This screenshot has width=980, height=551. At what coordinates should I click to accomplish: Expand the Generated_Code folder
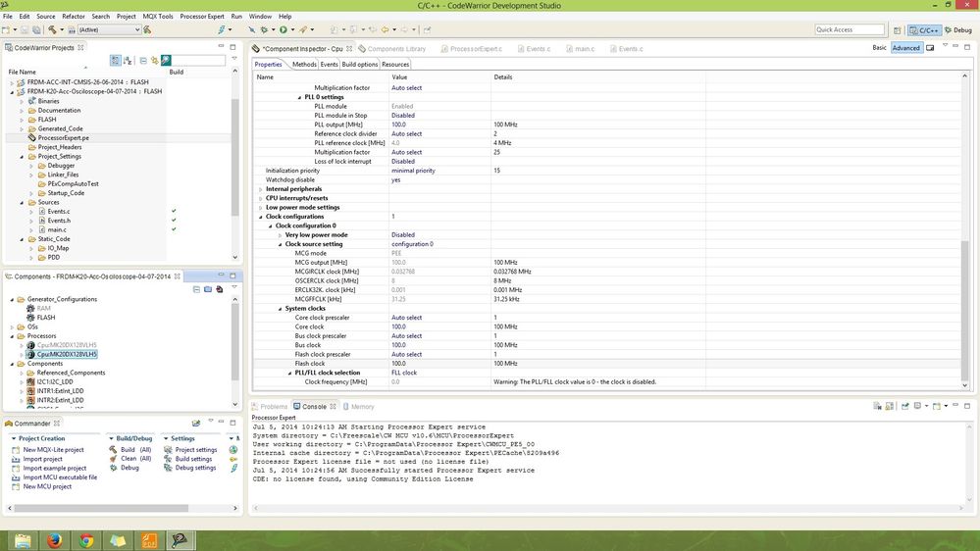[22, 128]
